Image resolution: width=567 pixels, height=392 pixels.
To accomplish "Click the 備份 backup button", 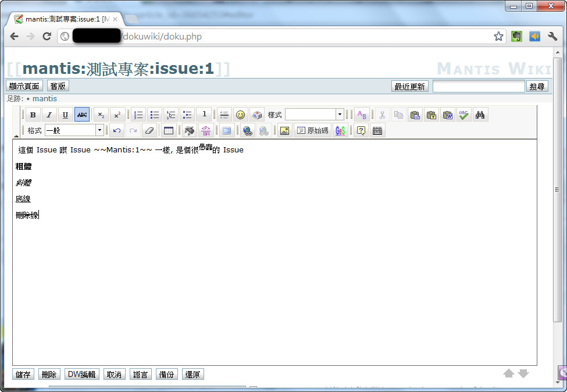I will point(167,375).
